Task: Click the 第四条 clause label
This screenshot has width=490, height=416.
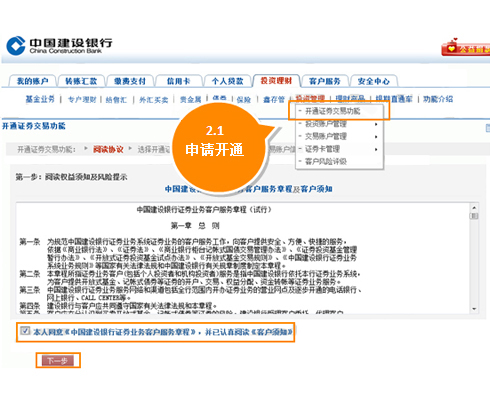Action: click(x=30, y=306)
